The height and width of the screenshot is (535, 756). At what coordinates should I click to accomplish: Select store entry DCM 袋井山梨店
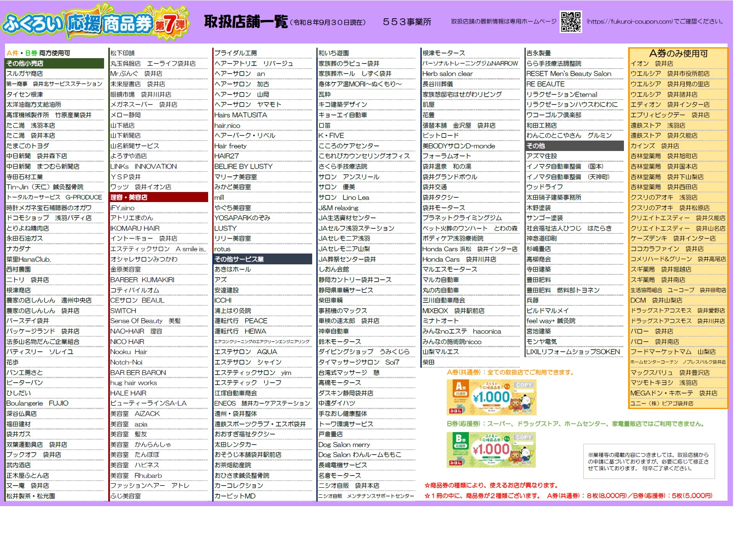pyautogui.click(x=657, y=301)
